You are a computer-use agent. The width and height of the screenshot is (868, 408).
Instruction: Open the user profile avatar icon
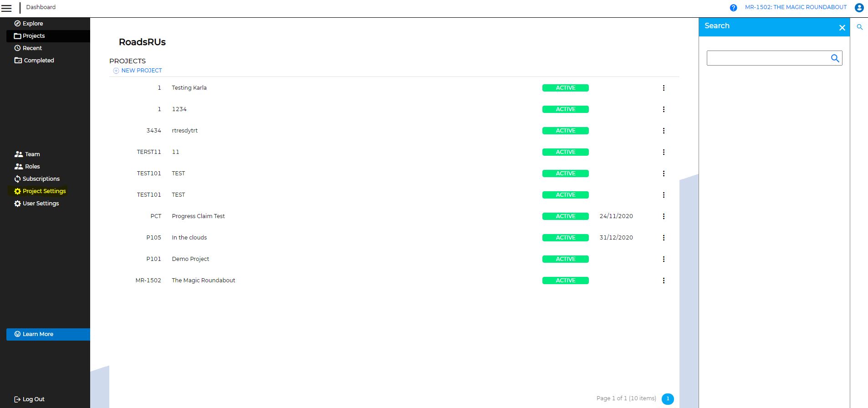click(859, 8)
